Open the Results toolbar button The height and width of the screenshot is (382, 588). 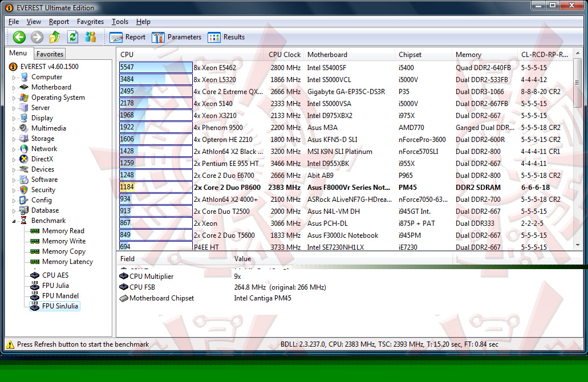[x=226, y=37]
